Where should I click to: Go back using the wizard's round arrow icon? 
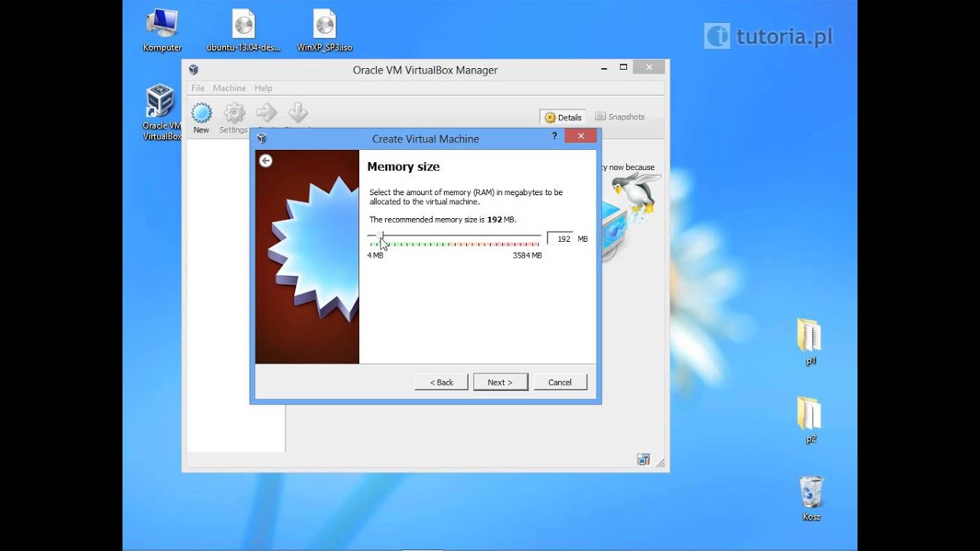click(x=266, y=161)
